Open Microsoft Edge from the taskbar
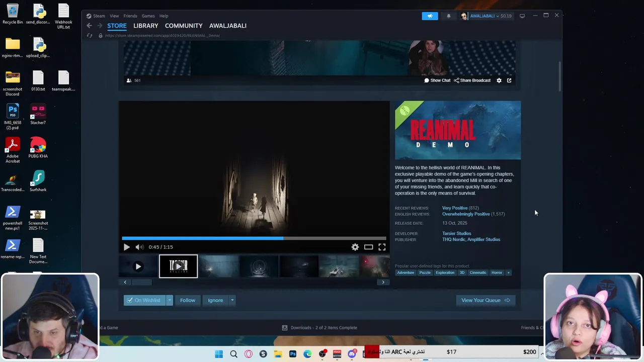 (x=307, y=354)
